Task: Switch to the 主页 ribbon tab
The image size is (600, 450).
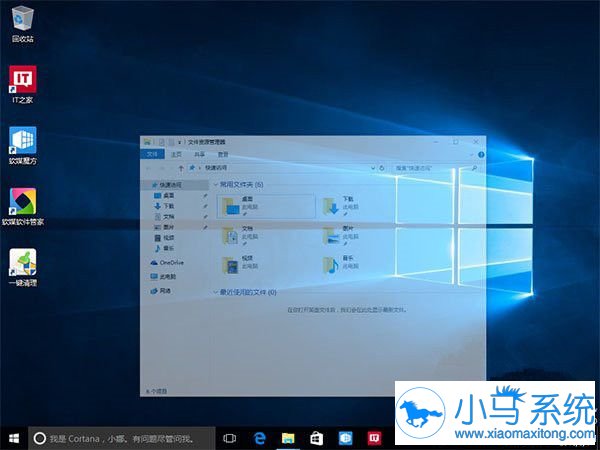Action: tap(176, 154)
